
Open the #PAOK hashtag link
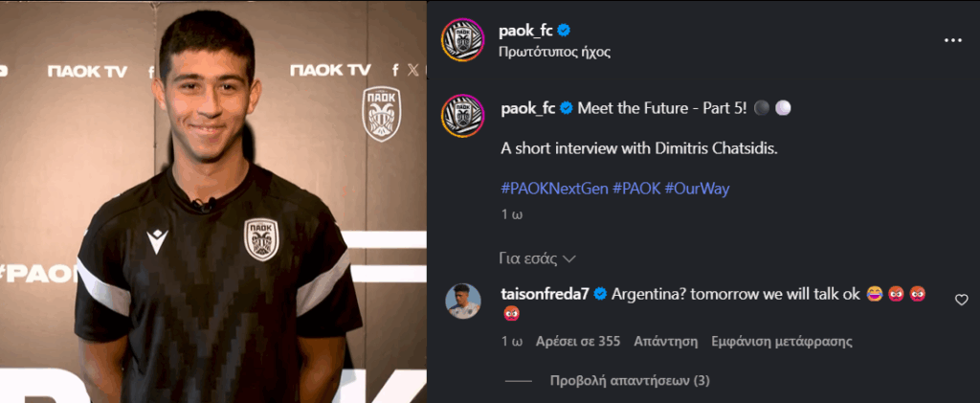point(636,189)
